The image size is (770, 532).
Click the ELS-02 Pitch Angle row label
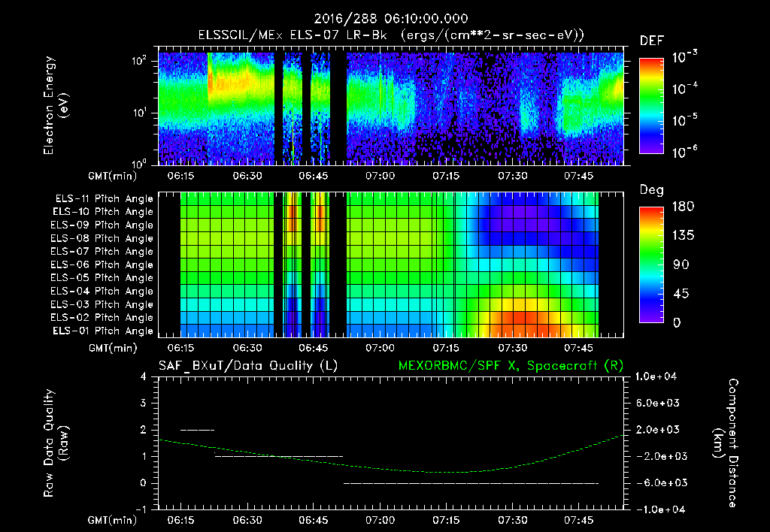102,318
